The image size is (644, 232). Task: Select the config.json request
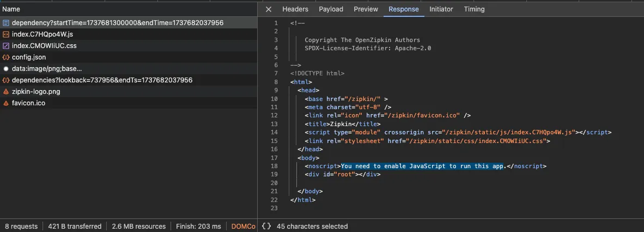[x=129, y=57]
